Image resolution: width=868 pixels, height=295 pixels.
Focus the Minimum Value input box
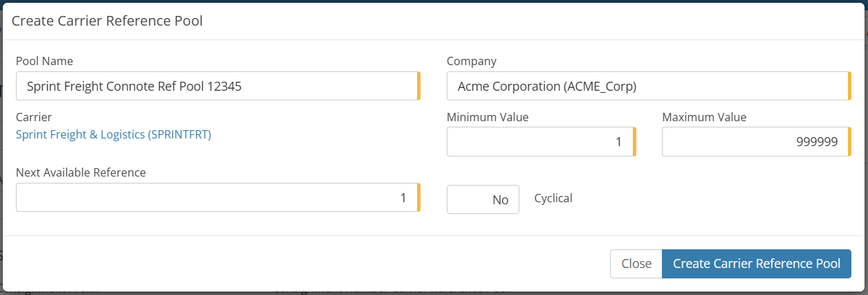pos(539,142)
